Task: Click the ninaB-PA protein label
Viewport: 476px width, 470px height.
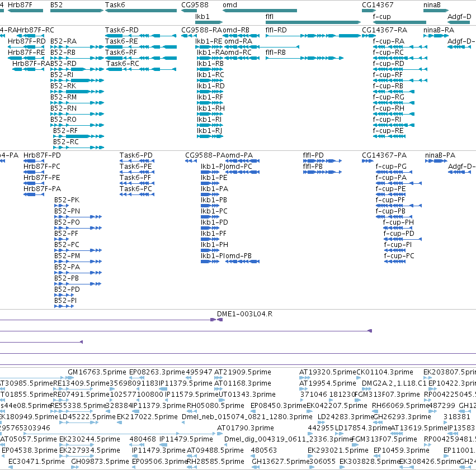Action: click(x=440, y=155)
